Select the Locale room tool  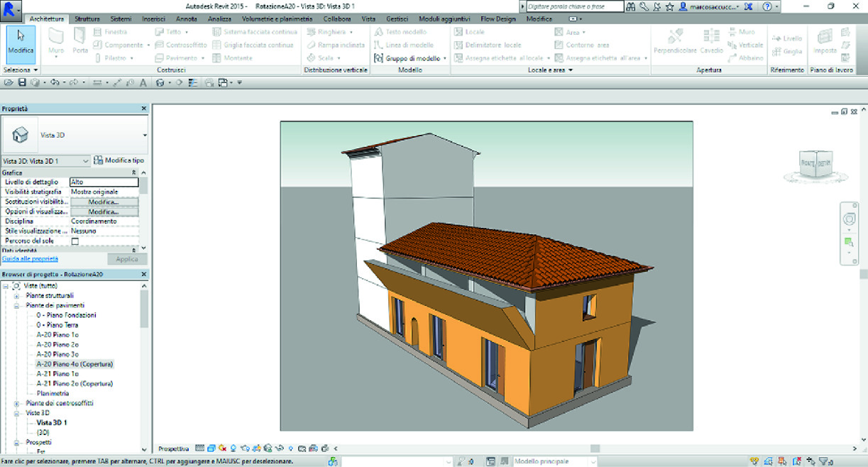pos(470,32)
